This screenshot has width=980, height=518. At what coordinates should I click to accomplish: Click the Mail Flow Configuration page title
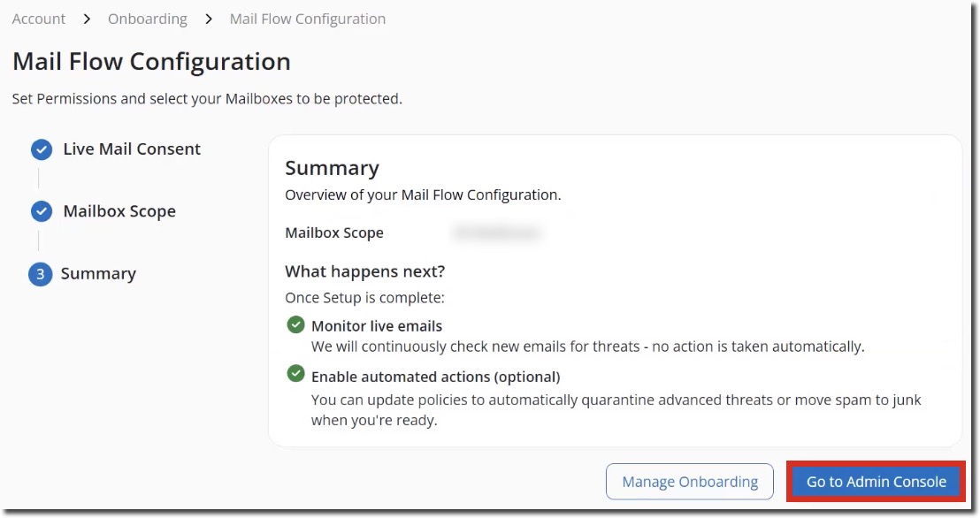[x=150, y=62]
